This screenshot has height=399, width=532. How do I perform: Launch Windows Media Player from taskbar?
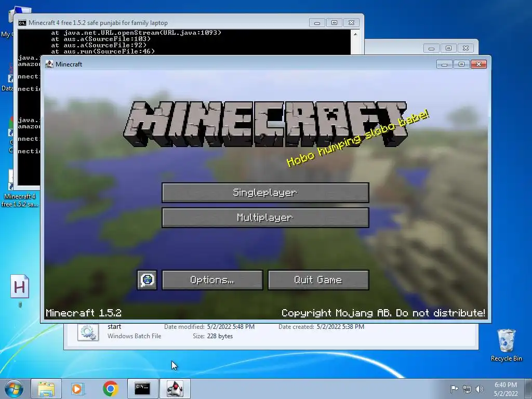[x=78, y=389]
